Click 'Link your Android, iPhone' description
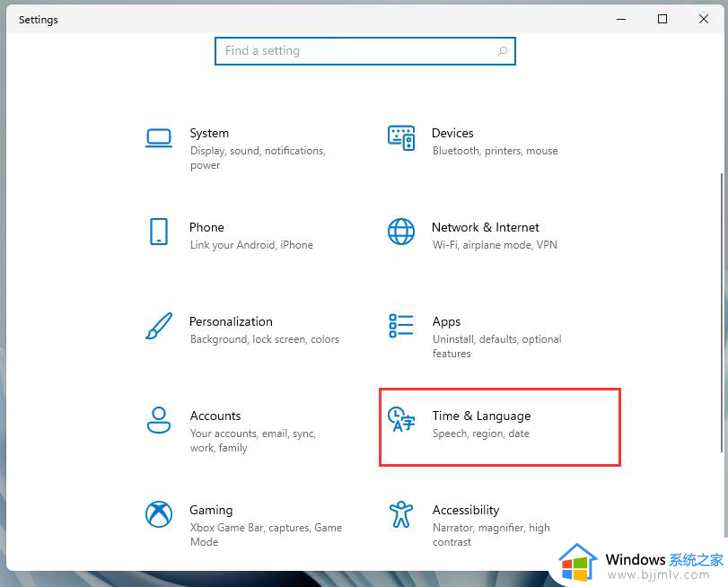 [251, 245]
